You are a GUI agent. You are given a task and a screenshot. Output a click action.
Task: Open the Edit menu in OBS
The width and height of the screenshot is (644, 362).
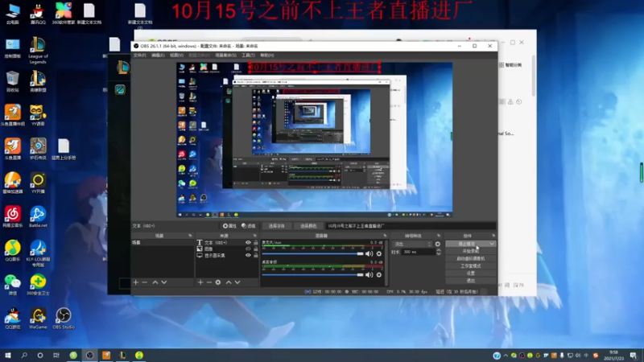point(158,55)
